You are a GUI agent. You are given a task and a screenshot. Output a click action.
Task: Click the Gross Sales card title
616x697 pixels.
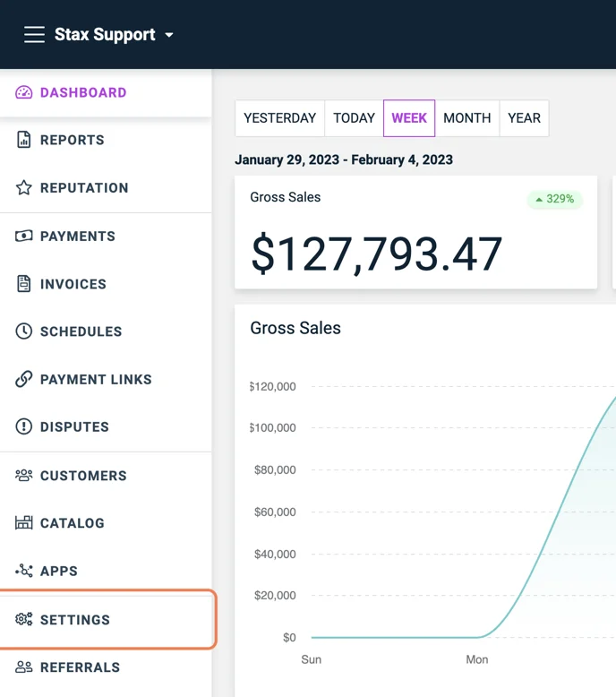[x=285, y=197]
